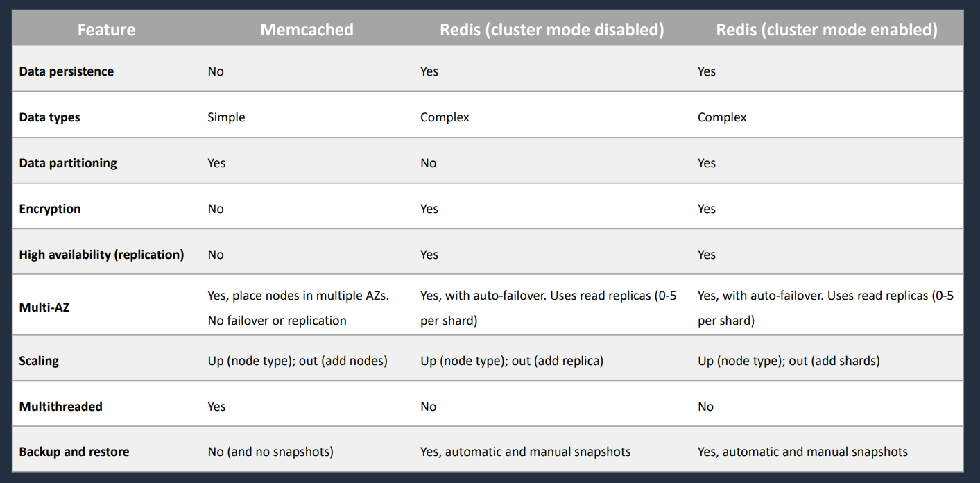This screenshot has width=980, height=483.
Task: Click the Data persistence row label
Action: click(67, 71)
